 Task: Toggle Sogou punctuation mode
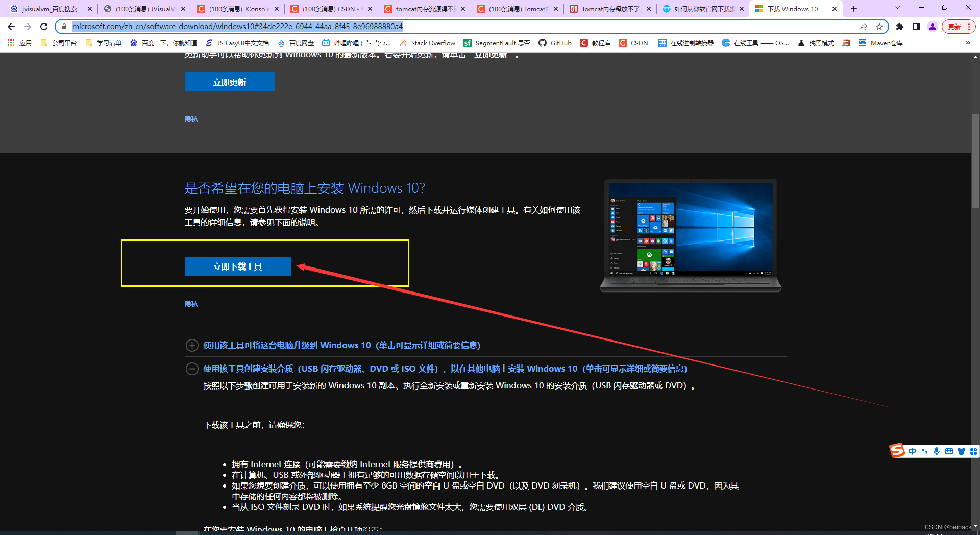tap(924, 451)
